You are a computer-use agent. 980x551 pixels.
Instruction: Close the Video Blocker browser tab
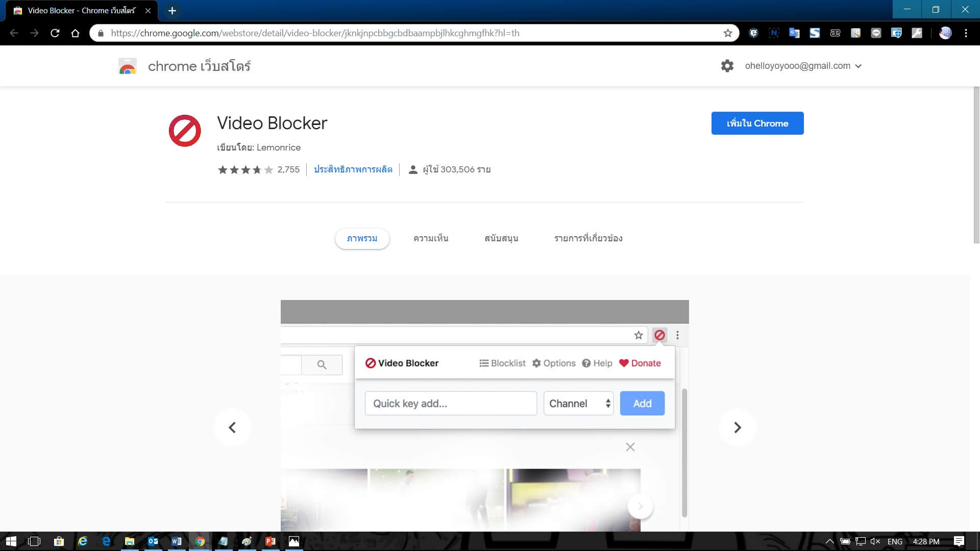(x=148, y=11)
